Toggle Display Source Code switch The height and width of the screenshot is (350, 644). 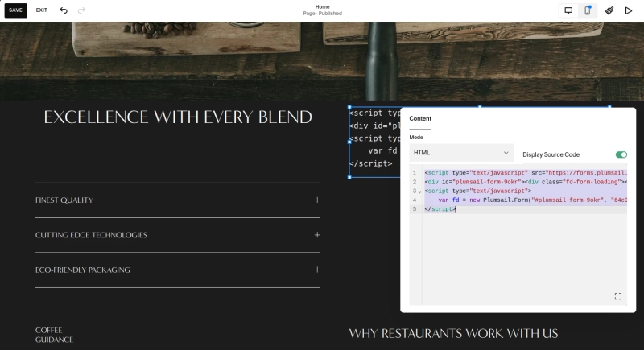pos(621,154)
